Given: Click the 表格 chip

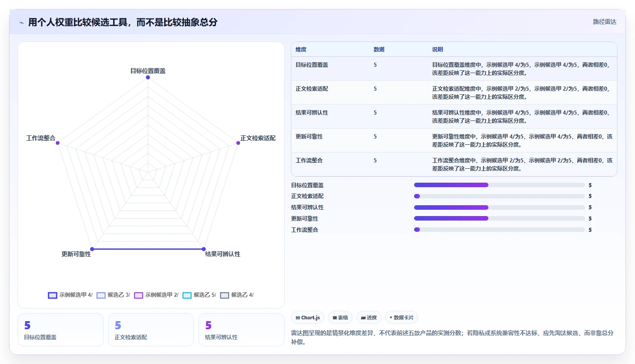Looking at the screenshot, I should (340, 318).
